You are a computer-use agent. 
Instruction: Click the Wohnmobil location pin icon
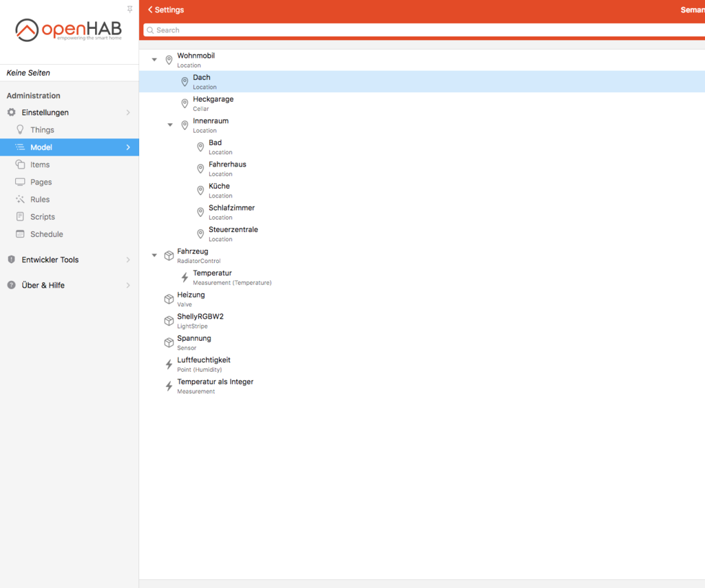(169, 60)
